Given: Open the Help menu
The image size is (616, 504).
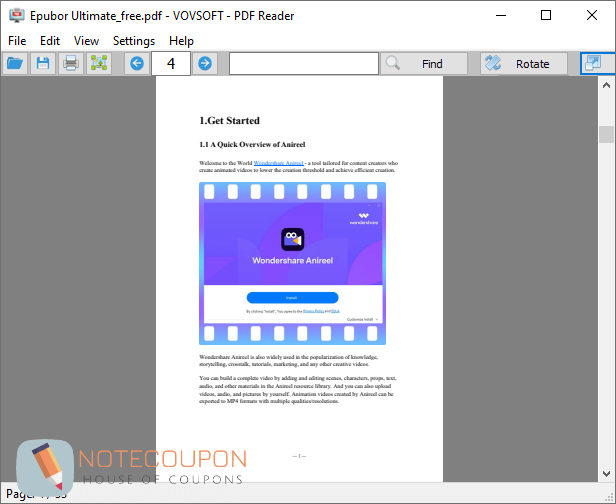Looking at the screenshot, I should (181, 41).
